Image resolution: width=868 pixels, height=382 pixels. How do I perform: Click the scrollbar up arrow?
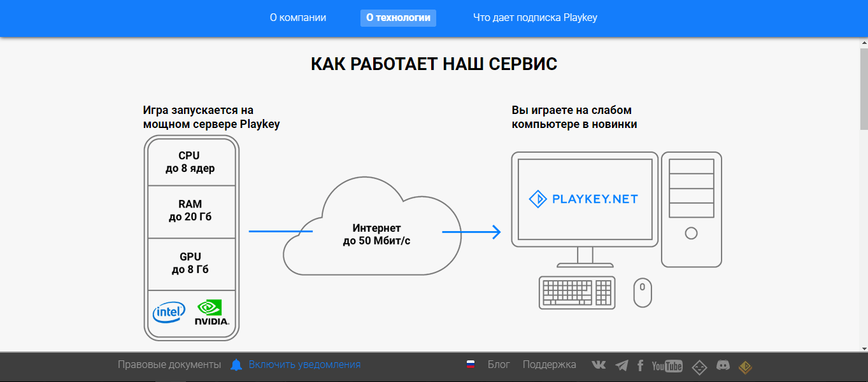pos(864,41)
